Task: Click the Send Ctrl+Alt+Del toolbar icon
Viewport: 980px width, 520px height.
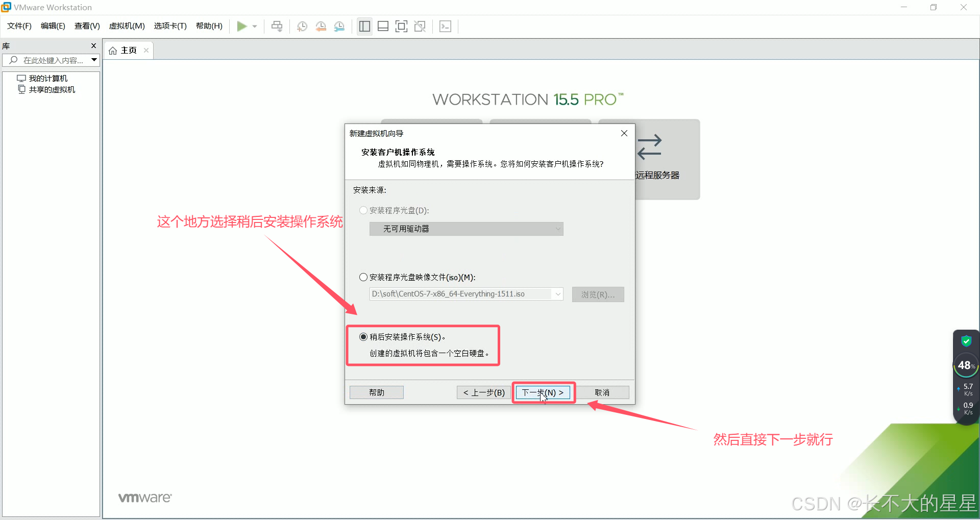Action: coord(277,26)
